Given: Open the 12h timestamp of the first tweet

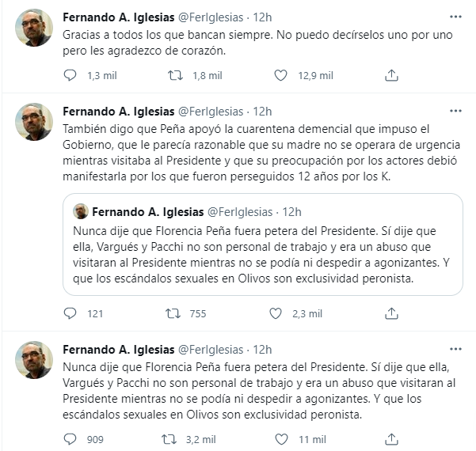Looking at the screenshot, I should (262, 17).
